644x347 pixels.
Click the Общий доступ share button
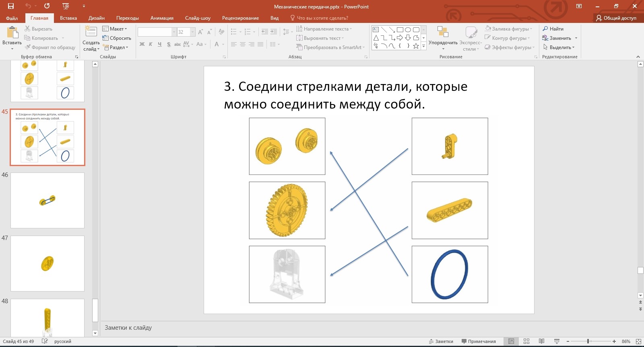pyautogui.click(x=616, y=18)
